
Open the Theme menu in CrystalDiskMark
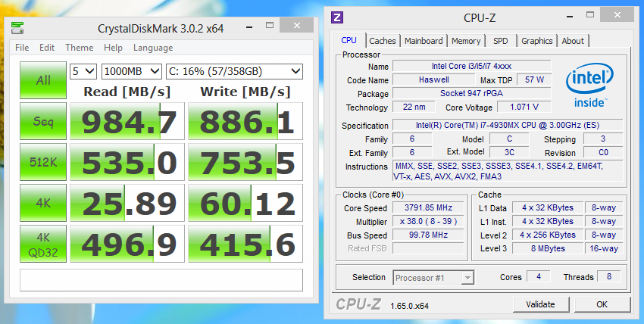(x=80, y=48)
